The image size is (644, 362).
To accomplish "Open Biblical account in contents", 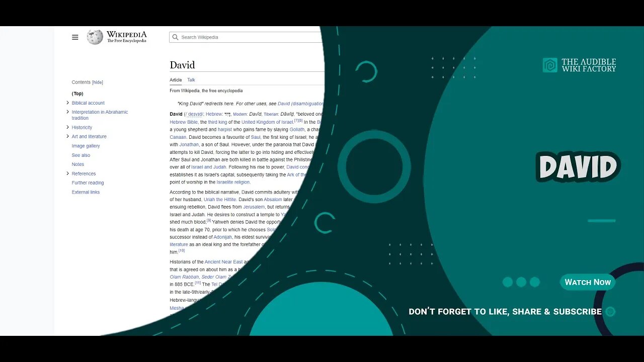I will point(88,103).
